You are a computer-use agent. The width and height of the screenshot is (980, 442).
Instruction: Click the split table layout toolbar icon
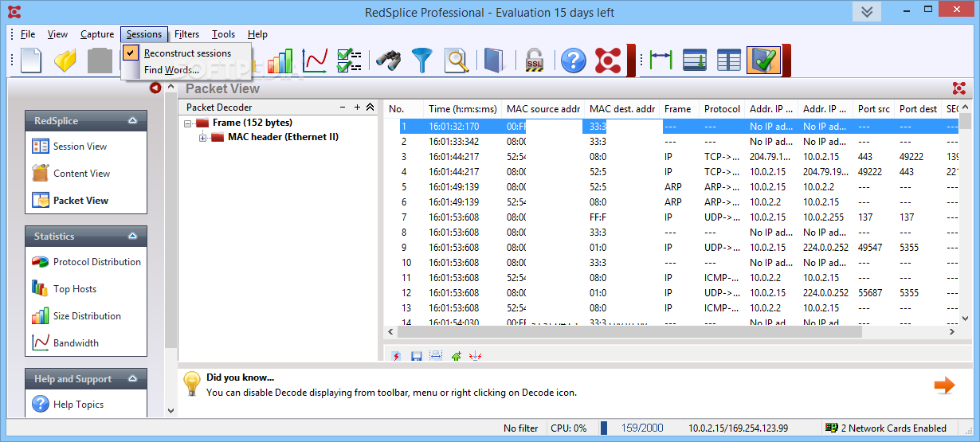[729, 61]
